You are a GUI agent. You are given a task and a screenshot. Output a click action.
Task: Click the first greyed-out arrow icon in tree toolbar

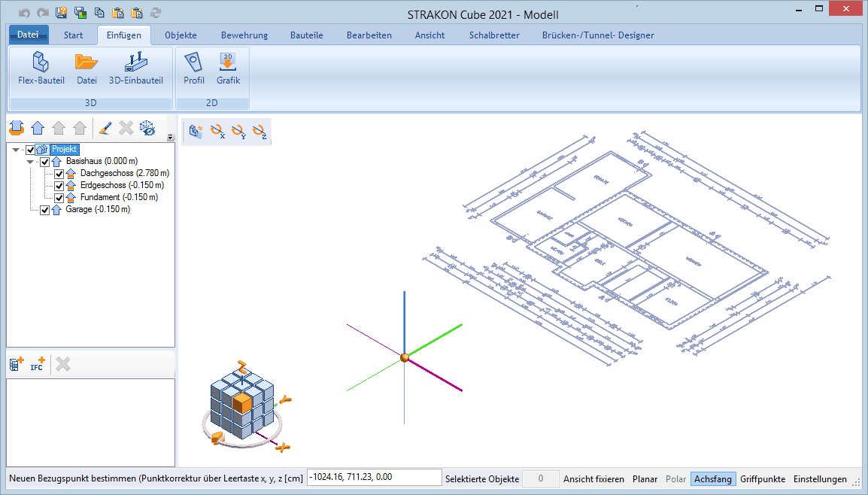pyautogui.click(x=59, y=128)
